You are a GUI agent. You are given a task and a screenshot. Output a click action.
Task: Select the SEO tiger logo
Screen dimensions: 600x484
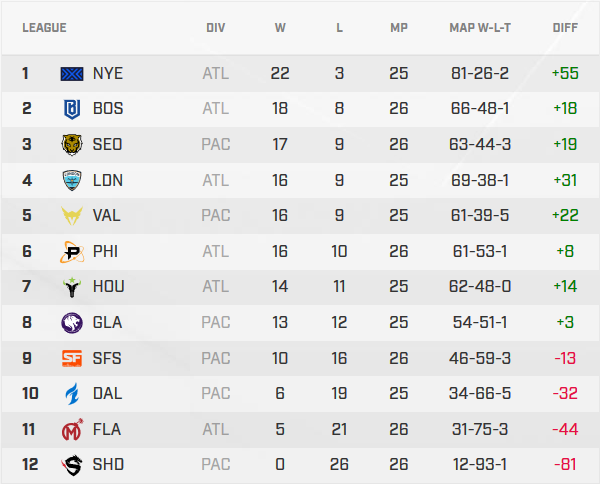point(73,144)
